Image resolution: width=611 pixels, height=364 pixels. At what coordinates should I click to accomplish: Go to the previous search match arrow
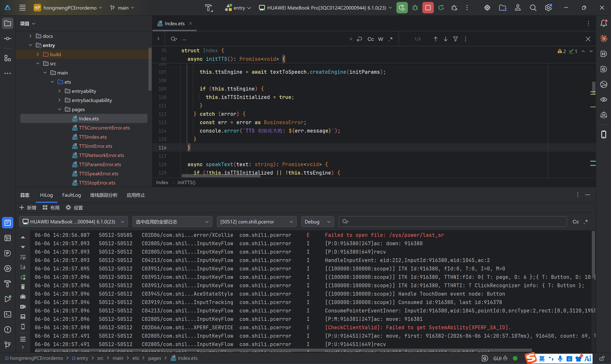[x=436, y=39]
